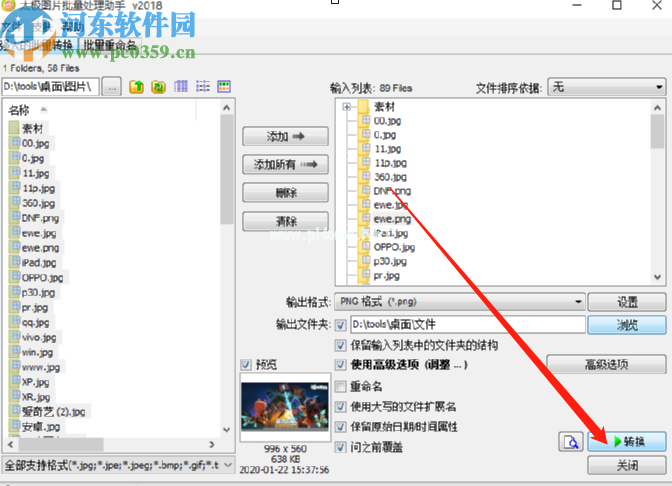Click the 素材 folder icon in left file list
672x486 pixels.
[x=14, y=128]
